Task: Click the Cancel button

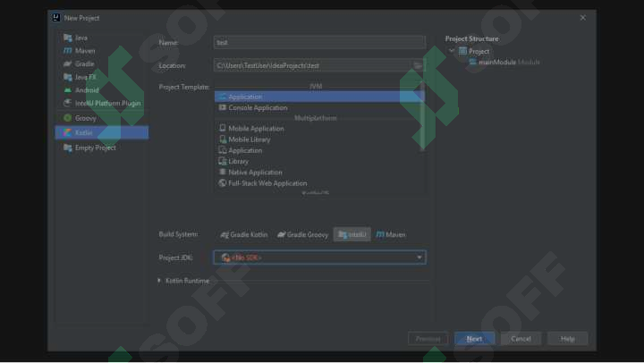Action: (x=521, y=339)
